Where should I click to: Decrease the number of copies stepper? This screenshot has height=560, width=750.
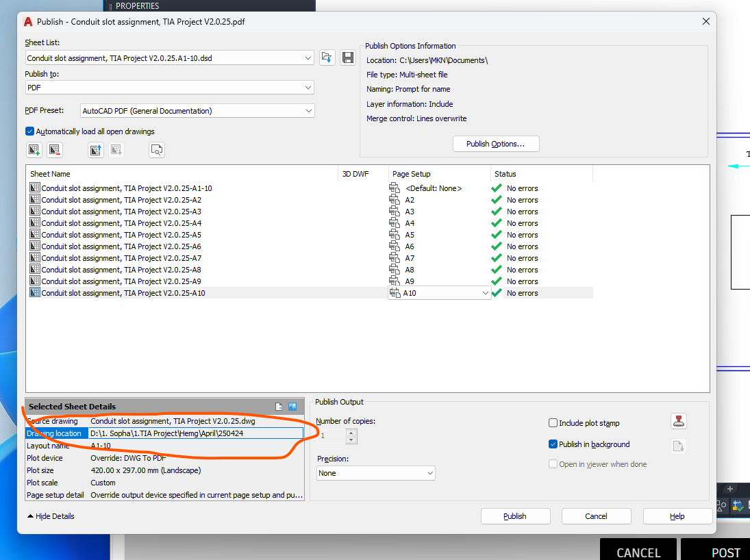(x=351, y=440)
